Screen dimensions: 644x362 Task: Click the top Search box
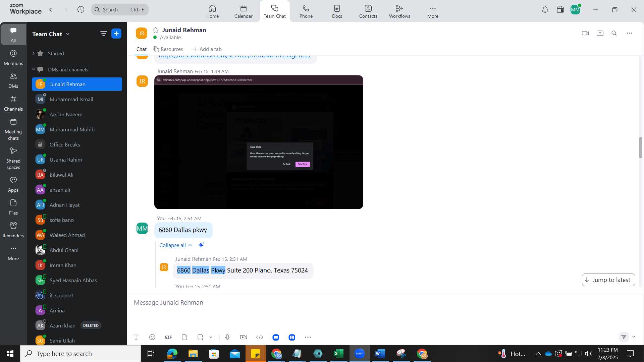[x=120, y=10]
